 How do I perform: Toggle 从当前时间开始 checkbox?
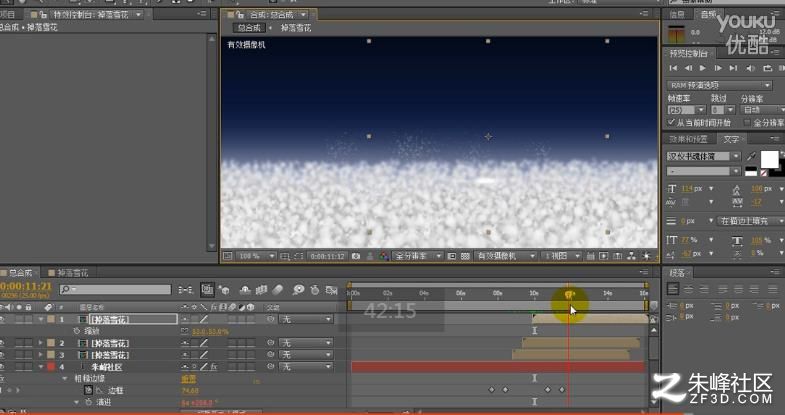(671, 122)
